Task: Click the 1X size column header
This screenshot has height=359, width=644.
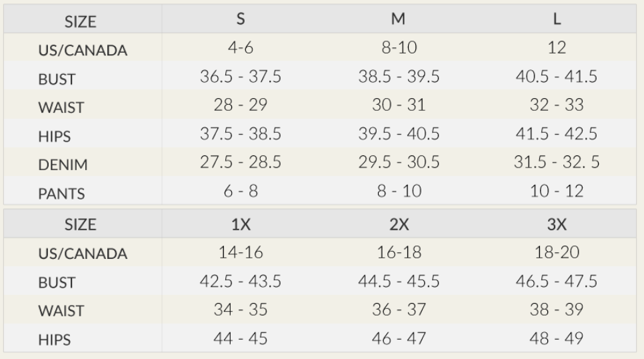Action: (241, 226)
